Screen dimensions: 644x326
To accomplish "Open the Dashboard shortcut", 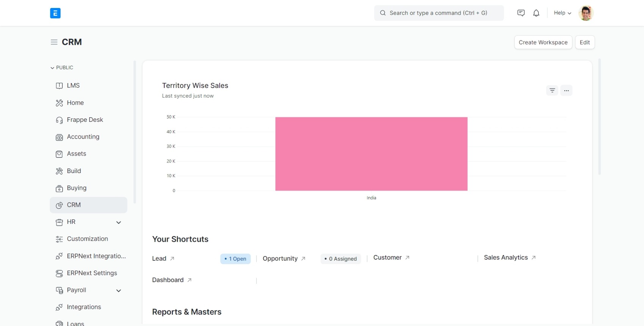I will click(168, 280).
